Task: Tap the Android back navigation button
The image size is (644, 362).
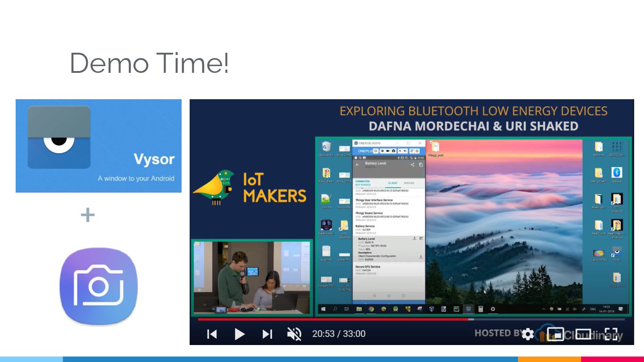Action: pyautogui.click(x=374, y=296)
